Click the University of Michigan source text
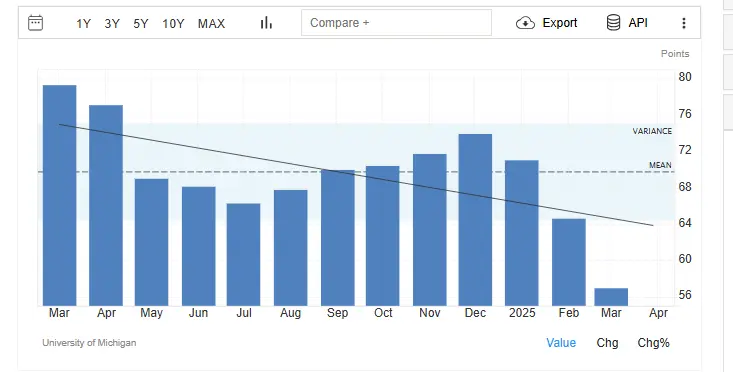The height and width of the screenshot is (372, 733). pos(89,343)
